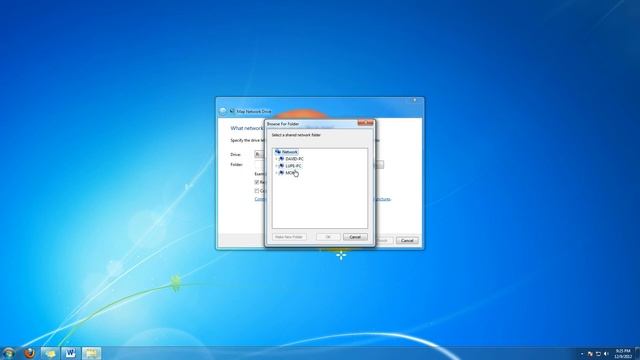
Task: Open the Windows Start menu
Action: 9,353
